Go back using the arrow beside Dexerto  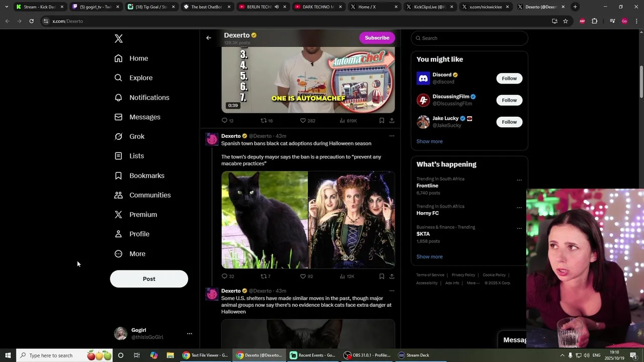click(x=209, y=38)
